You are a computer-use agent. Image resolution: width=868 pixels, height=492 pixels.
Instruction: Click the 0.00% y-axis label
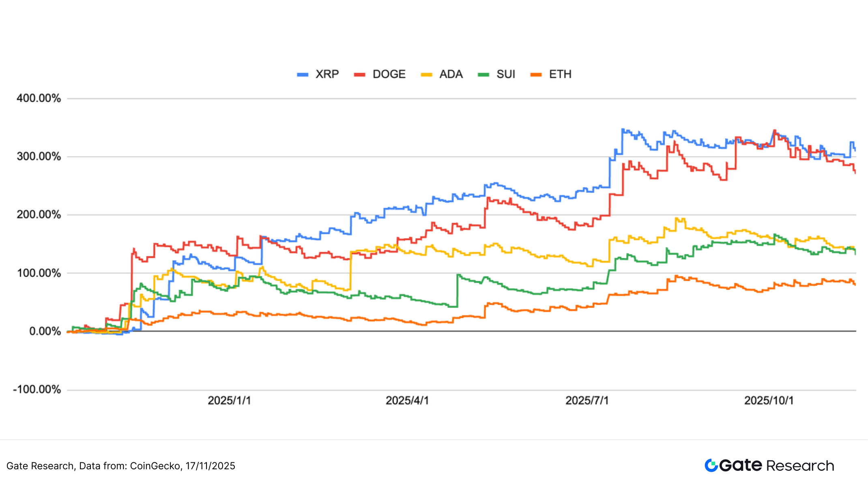[x=45, y=331]
